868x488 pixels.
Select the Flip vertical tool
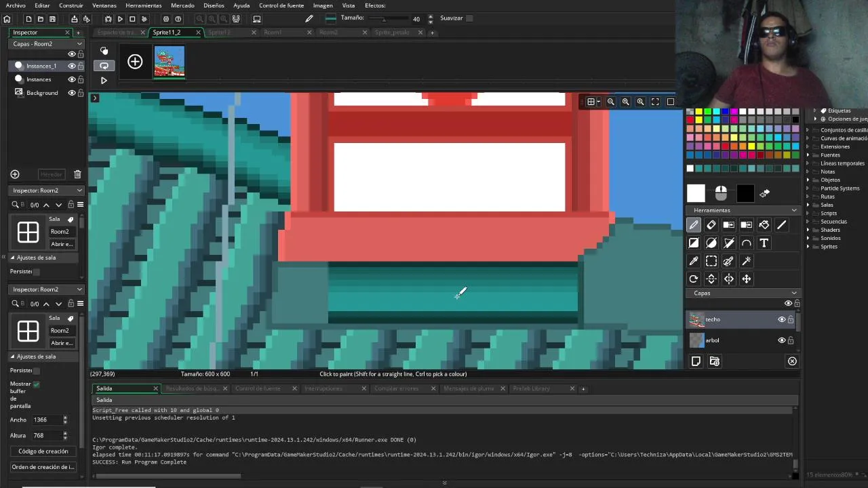711,279
